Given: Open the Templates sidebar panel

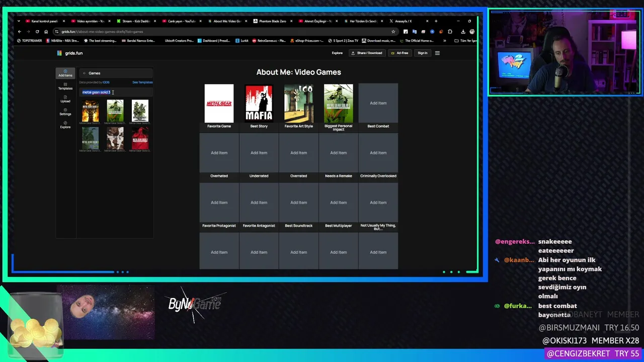Looking at the screenshot, I should click(65, 86).
